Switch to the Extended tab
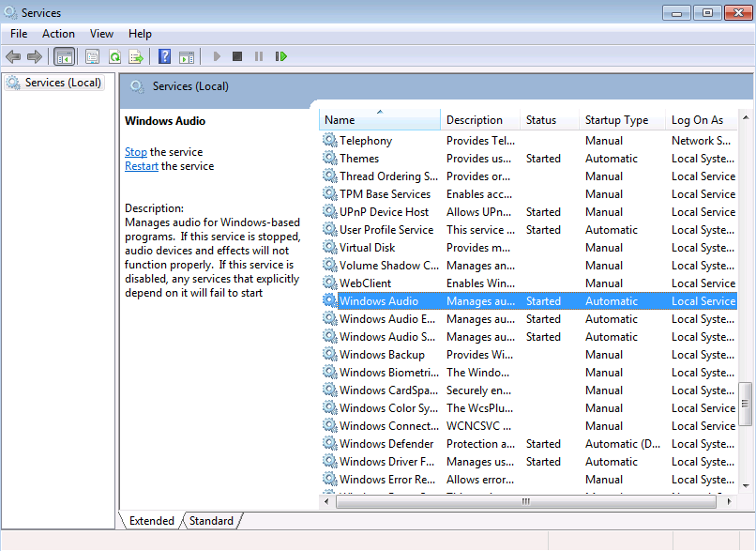Viewport: 756px width, 551px height. (x=151, y=521)
